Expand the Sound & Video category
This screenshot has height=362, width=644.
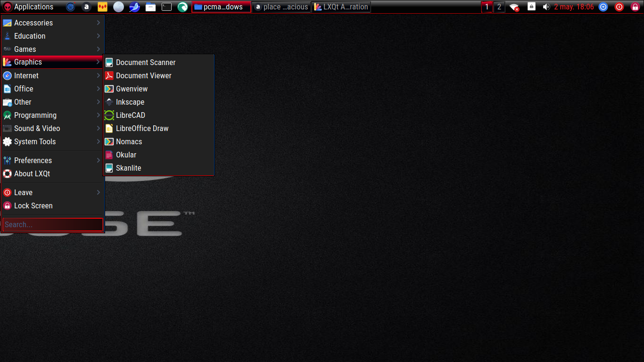[52, 128]
